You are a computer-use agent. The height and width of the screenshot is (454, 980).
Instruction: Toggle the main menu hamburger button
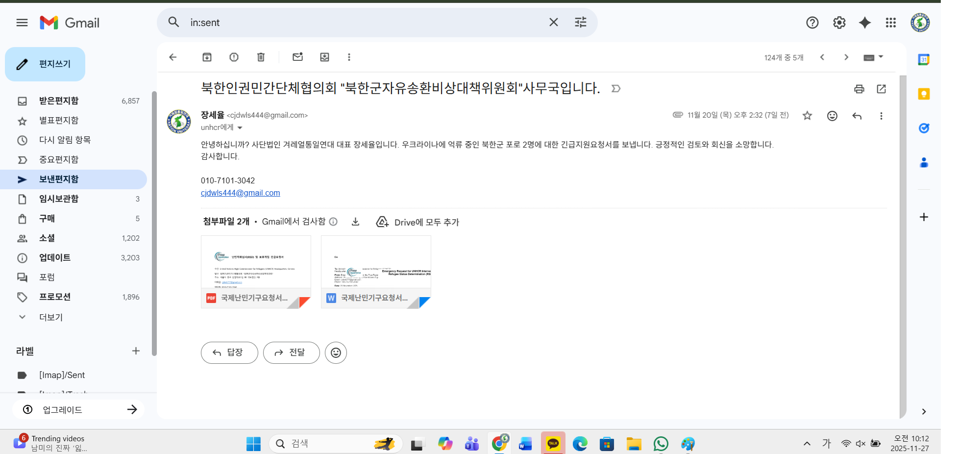(22, 23)
